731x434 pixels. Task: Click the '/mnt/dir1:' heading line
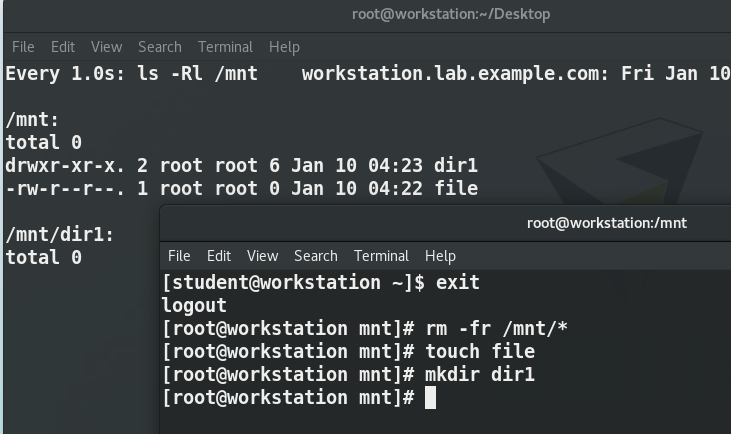[x=60, y=234]
